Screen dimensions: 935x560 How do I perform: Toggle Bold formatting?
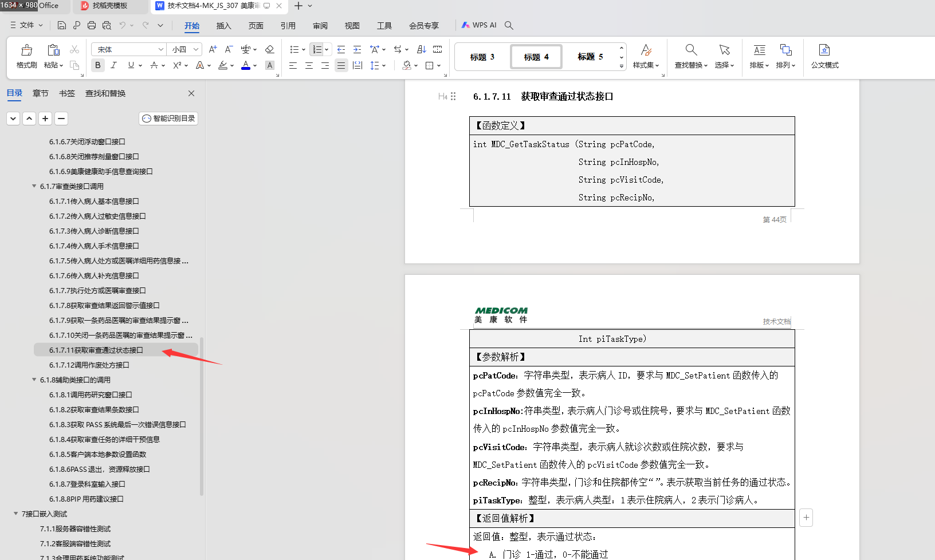coord(98,65)
